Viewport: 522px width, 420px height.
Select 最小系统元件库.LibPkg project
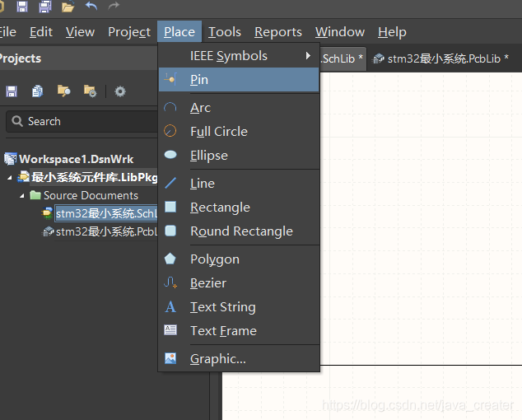95,177
